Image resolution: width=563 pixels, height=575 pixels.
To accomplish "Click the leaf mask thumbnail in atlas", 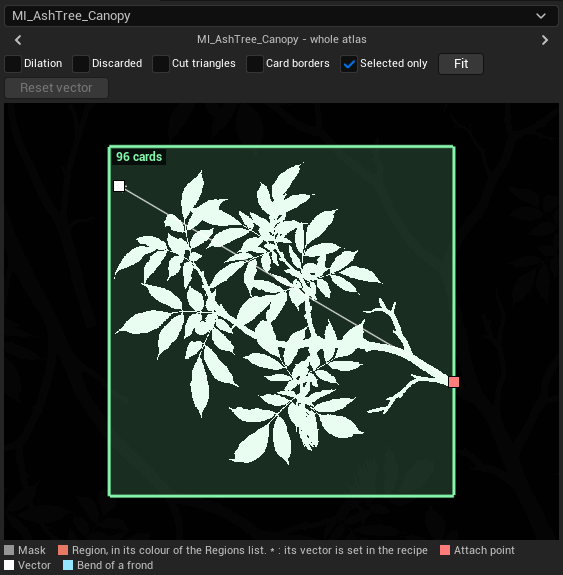I will (x=282, y=322).
